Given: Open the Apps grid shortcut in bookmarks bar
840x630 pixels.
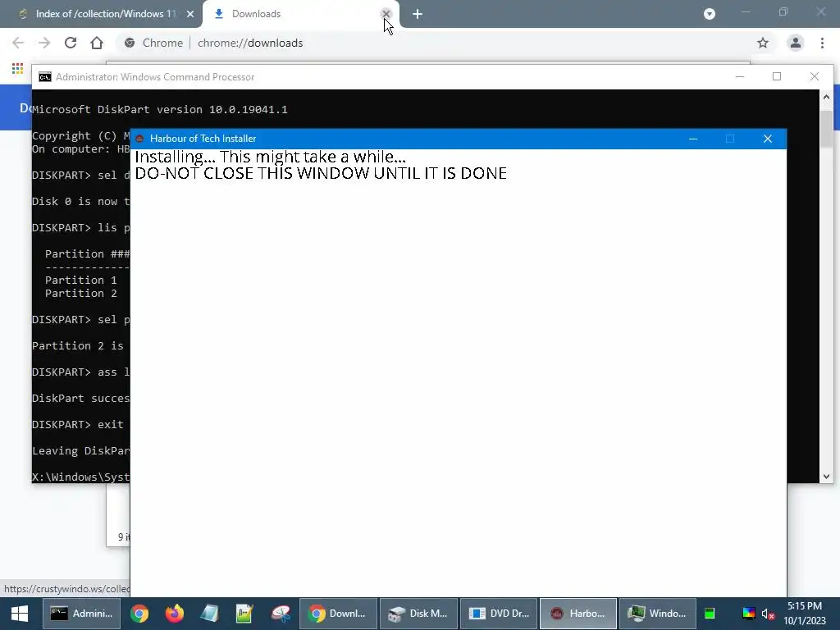Looking at the screenshot, I should [17, 68].
